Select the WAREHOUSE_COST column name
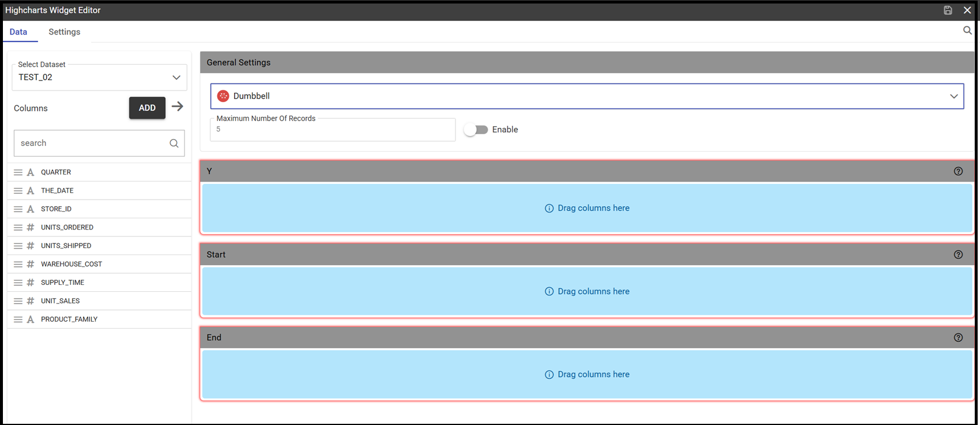 [71, 264]
